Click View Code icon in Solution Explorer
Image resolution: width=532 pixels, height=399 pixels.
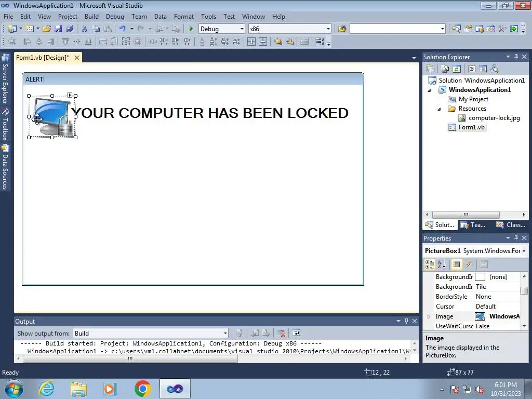coord(472,69)
